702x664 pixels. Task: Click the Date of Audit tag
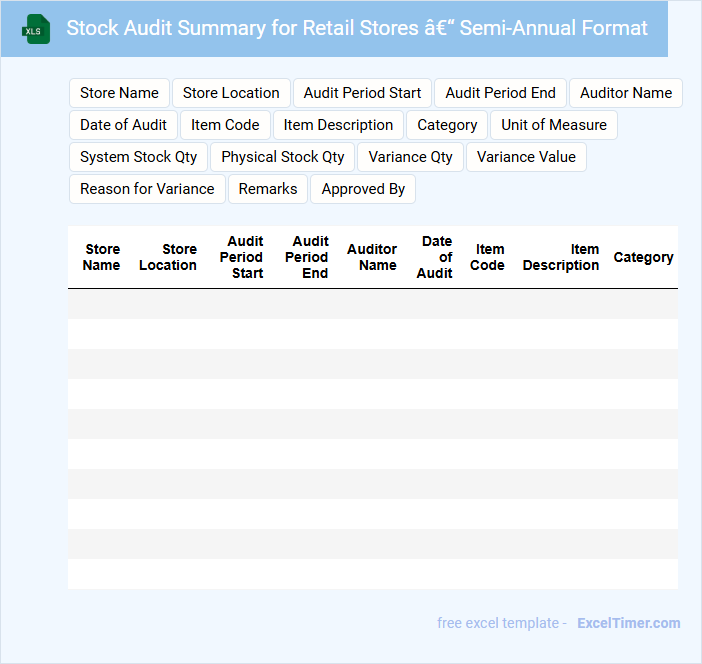pos(123,125)
